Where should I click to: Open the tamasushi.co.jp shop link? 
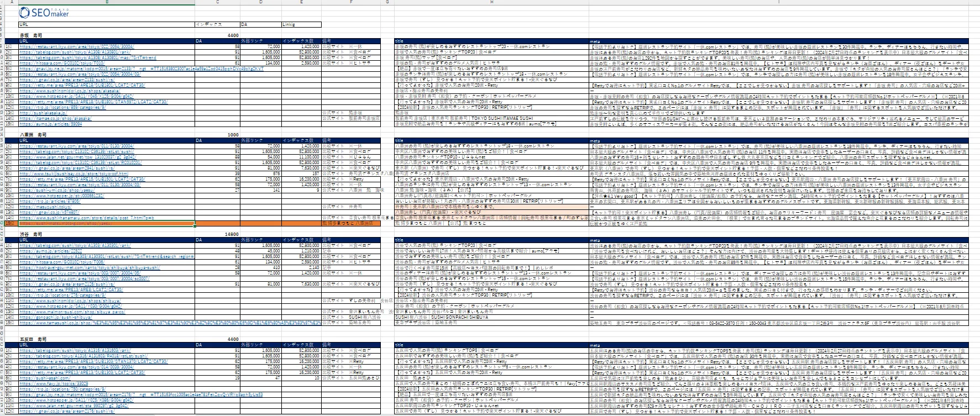coord(169,323)
